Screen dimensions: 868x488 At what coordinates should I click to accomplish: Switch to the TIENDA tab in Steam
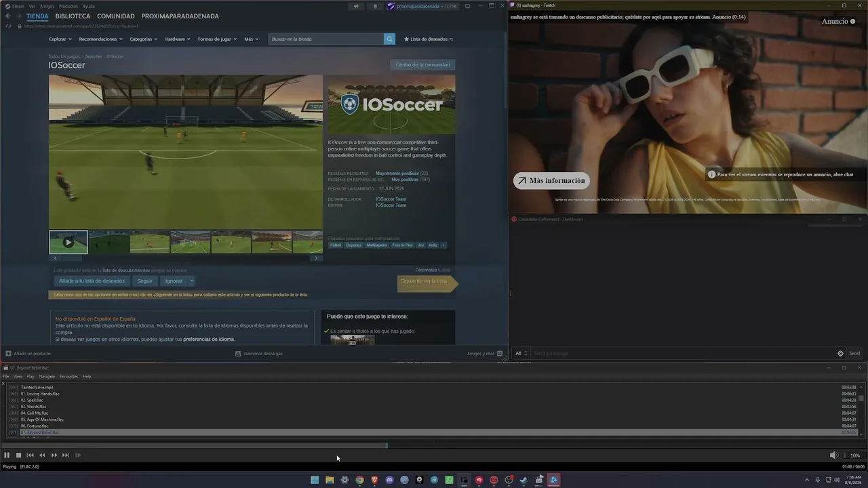click(37, 16)
